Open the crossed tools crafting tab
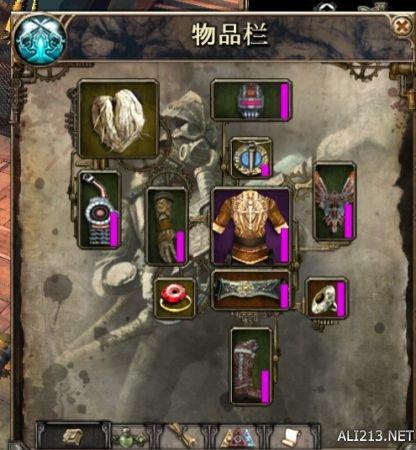The image size is (416, 450). (x=182, y=435)
